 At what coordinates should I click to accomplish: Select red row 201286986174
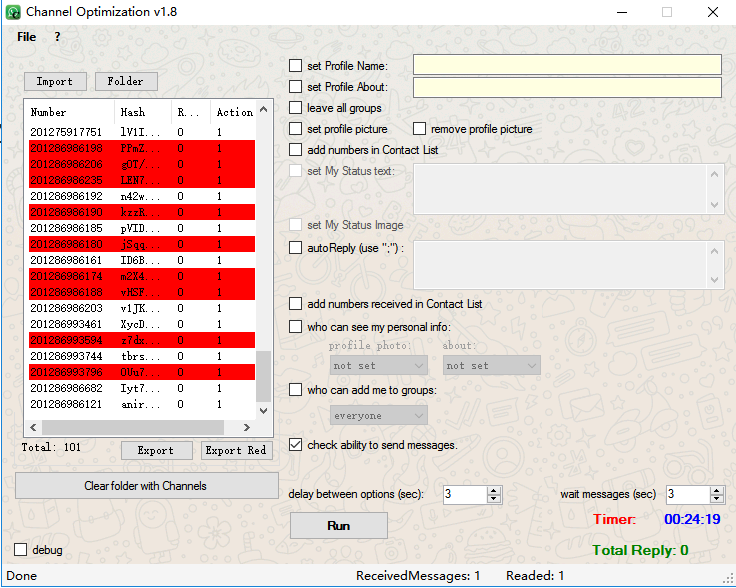point(142,276)
